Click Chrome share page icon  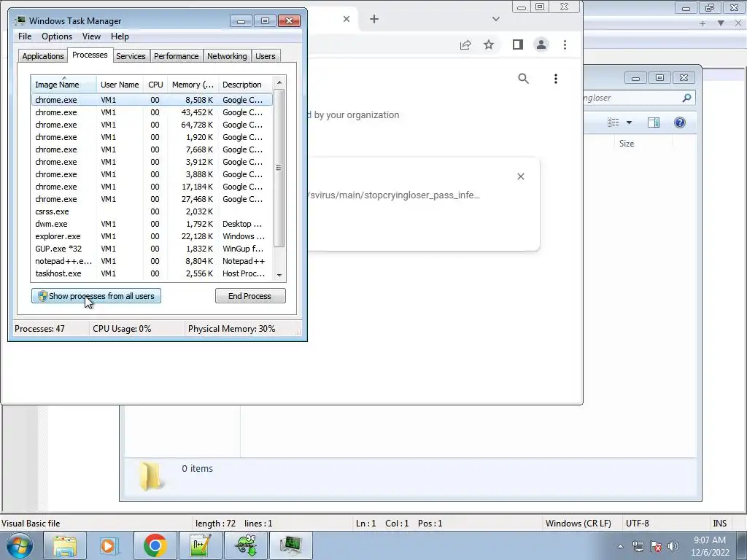click(465, 44)
